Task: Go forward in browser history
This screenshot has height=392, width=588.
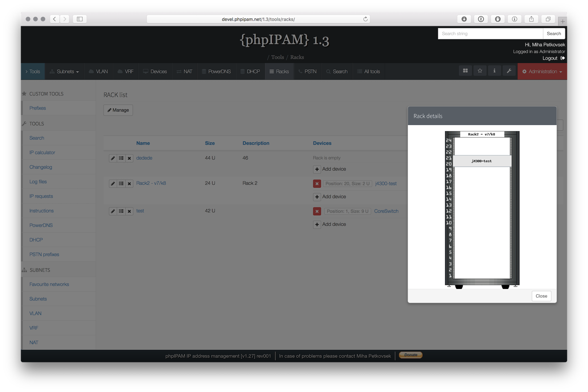Action: pos(65,19)
